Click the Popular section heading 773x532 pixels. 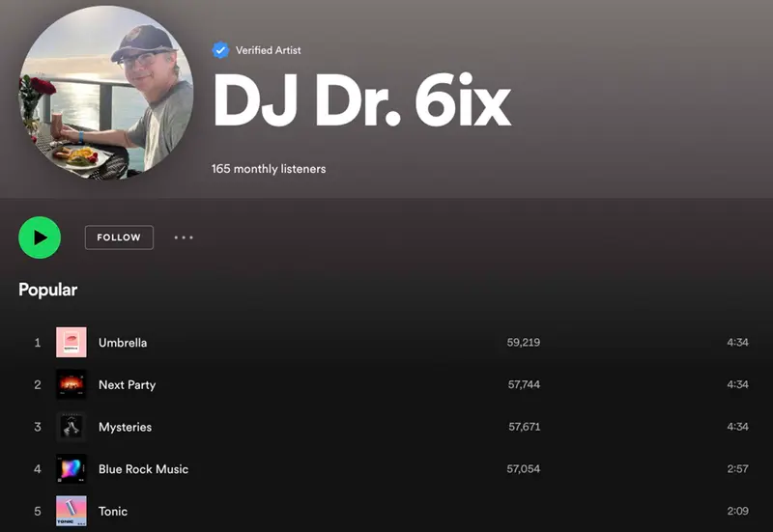(x=47, y=290)
